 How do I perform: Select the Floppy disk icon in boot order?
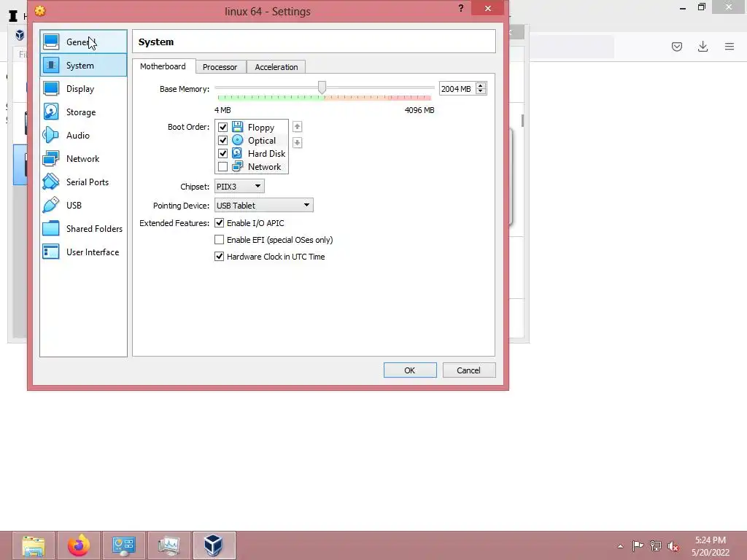pos(237,127)
